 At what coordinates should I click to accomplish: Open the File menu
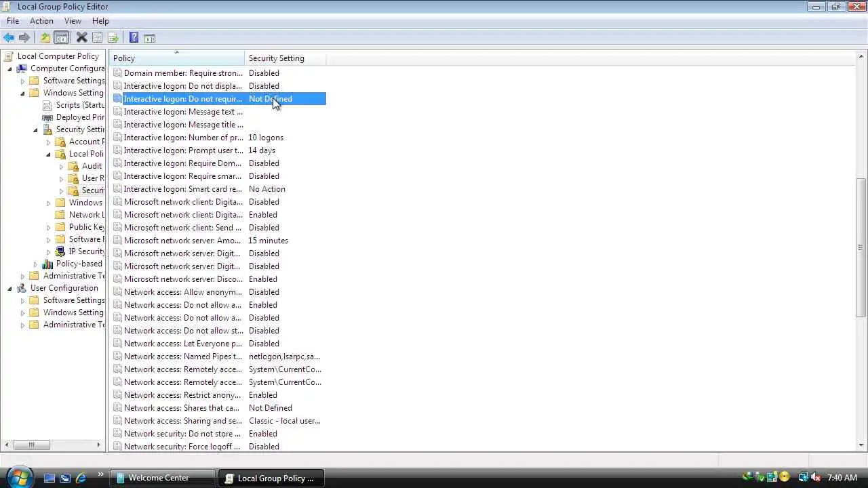(13, 21)
